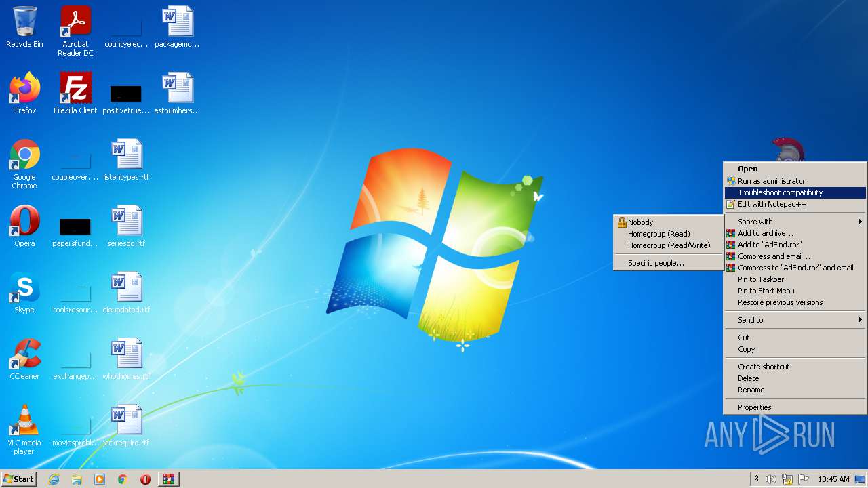Select FileZilla Client desktop icon
Viewport: 868px width, 488px height.
click(x=75, y=94)
